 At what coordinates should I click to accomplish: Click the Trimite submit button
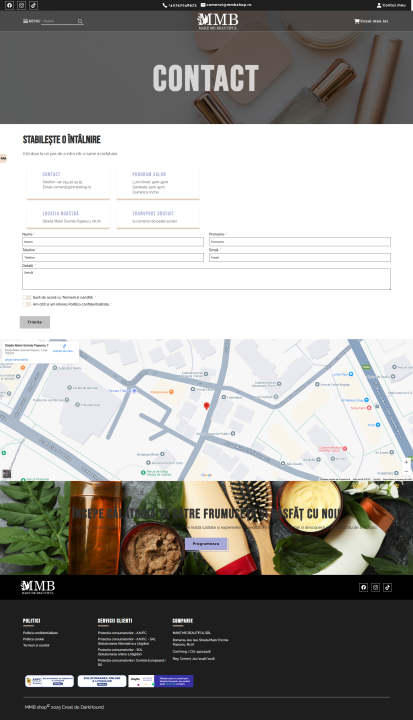click(34, 322)
